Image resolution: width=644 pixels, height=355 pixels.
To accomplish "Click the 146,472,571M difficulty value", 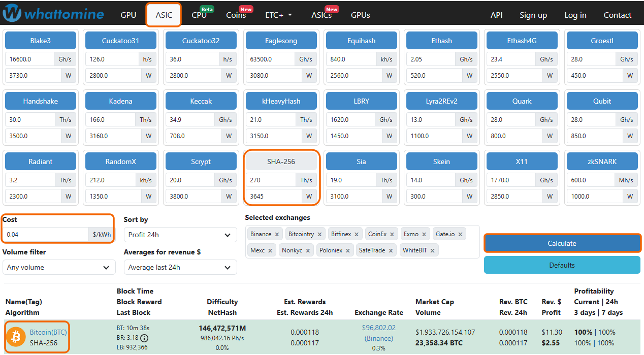I will pyautogui.click(x=222, y=329).
